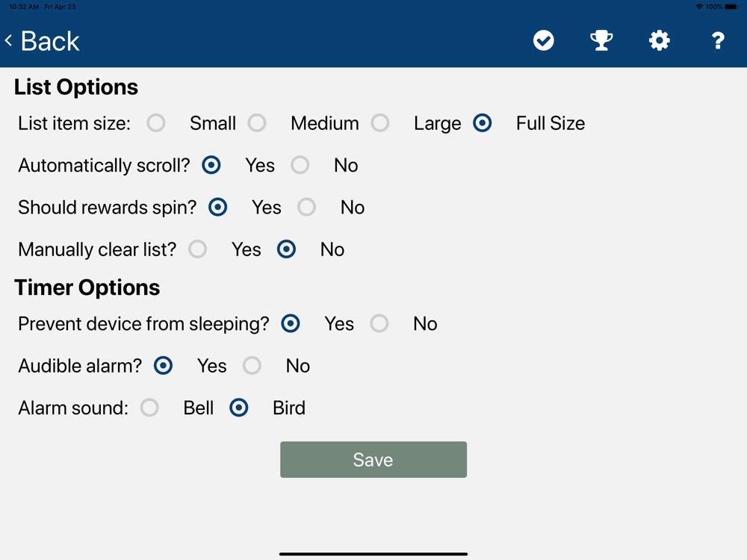This screenshot has width=747, height=560.
Task: Select Small list item size
Action: [156, 123]
